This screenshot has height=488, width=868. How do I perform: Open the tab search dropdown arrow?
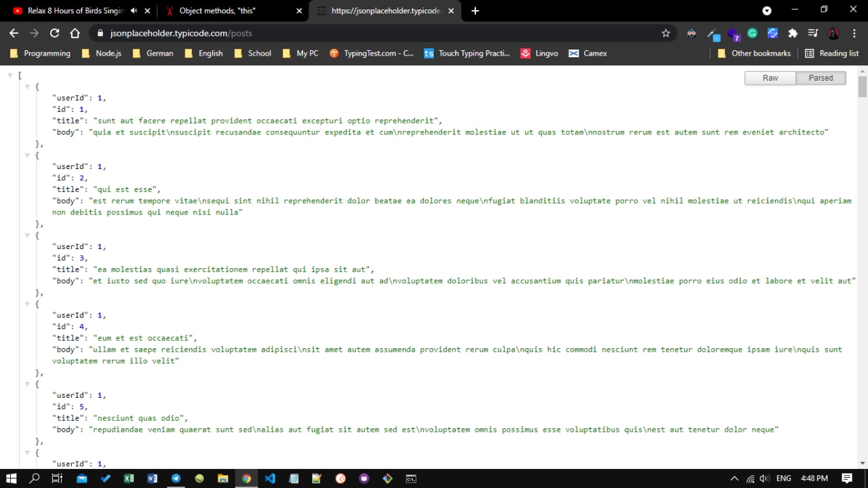[x=767, y=11]
